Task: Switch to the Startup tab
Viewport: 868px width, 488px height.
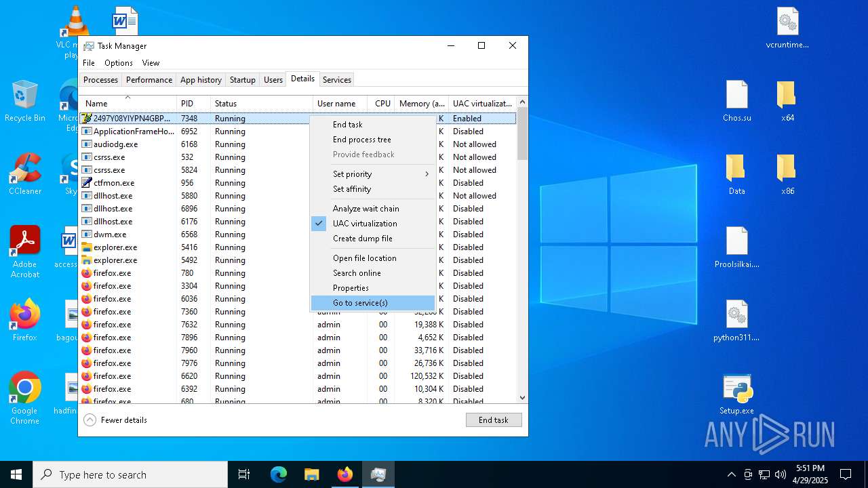Action: click(242, 80)
